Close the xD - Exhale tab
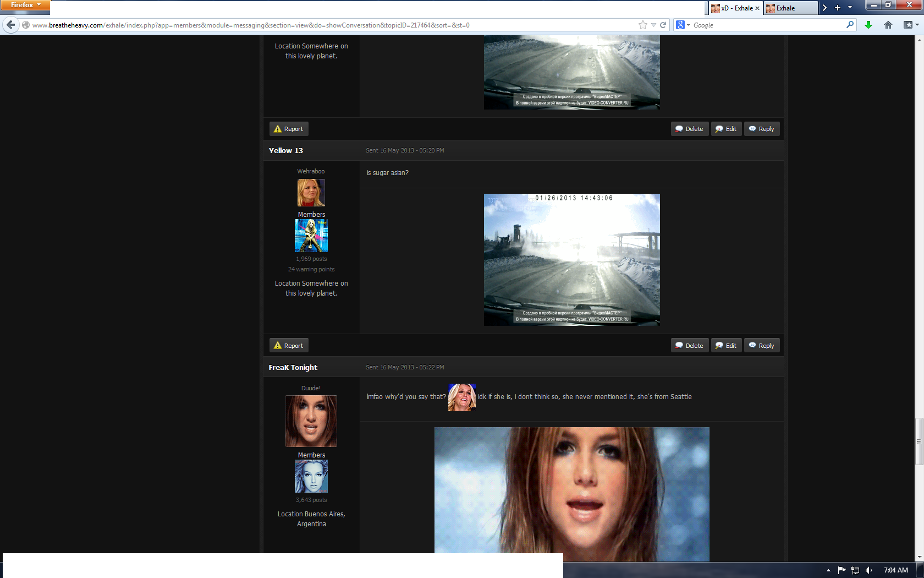 point(757,8)
